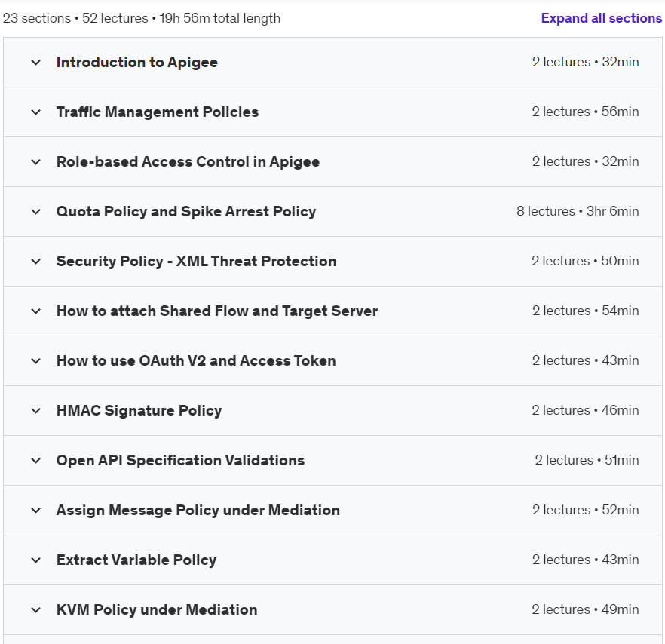The image size is (665, 644).
Task: Click '8 lectures • 3hr 6min' text
Action: [578, 211]
